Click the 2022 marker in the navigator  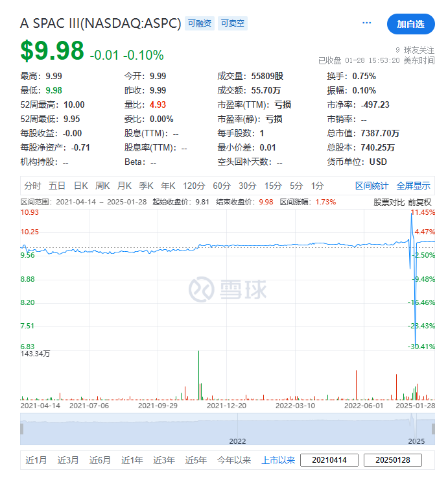point(237,441)
